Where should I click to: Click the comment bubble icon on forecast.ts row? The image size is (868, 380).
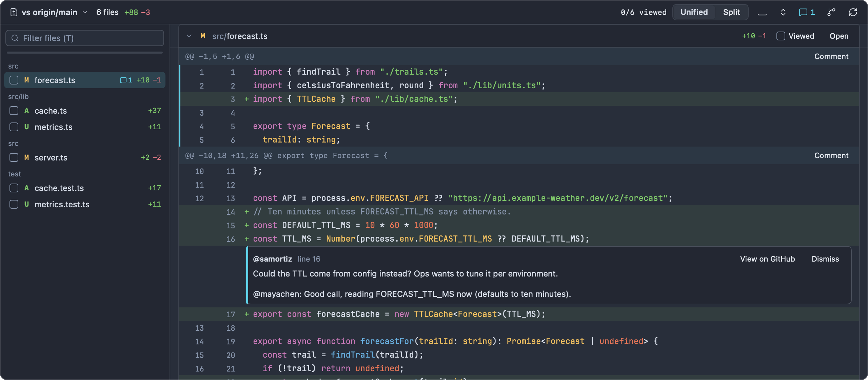click(x=123, y=80)
